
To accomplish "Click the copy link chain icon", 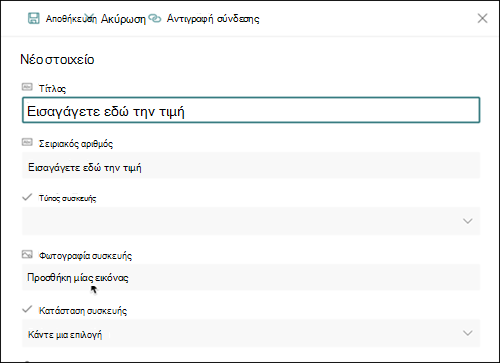I will pos(154,18).
